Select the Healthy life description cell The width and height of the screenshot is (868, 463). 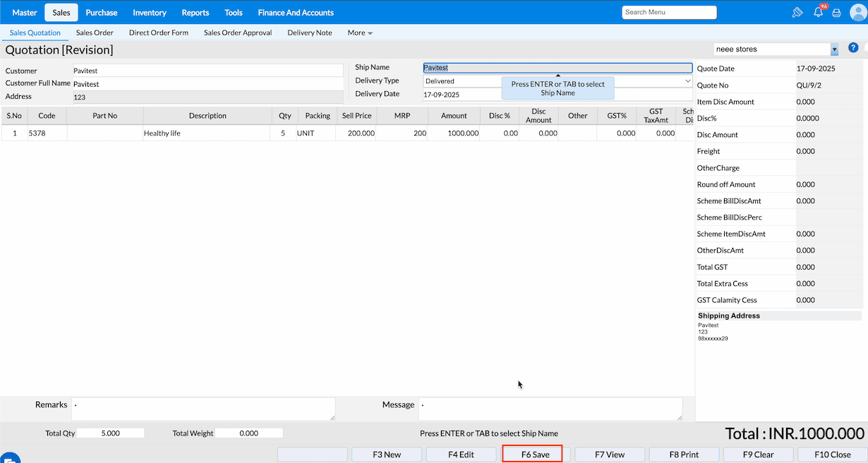pos(207,133)
